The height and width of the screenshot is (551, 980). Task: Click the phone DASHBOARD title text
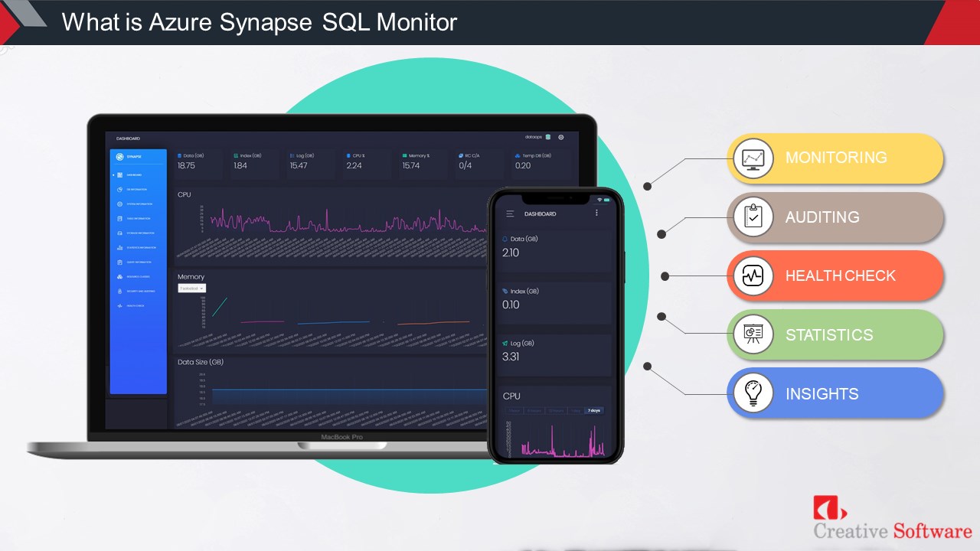click(x=541, y=214)
